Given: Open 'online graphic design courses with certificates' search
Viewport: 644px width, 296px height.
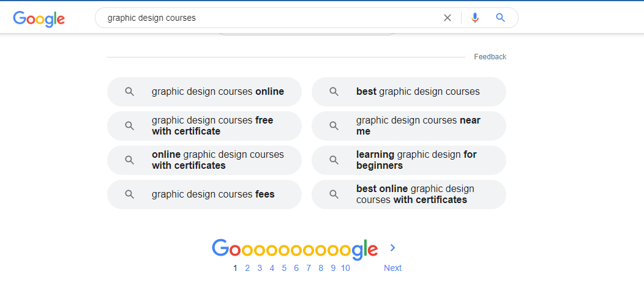Looking at the screenshot, I should (x=217, y=160).
